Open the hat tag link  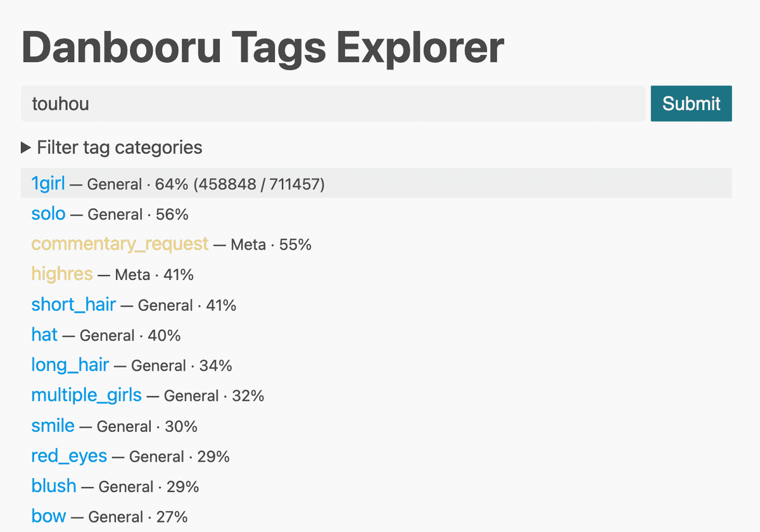click(44, 335)
